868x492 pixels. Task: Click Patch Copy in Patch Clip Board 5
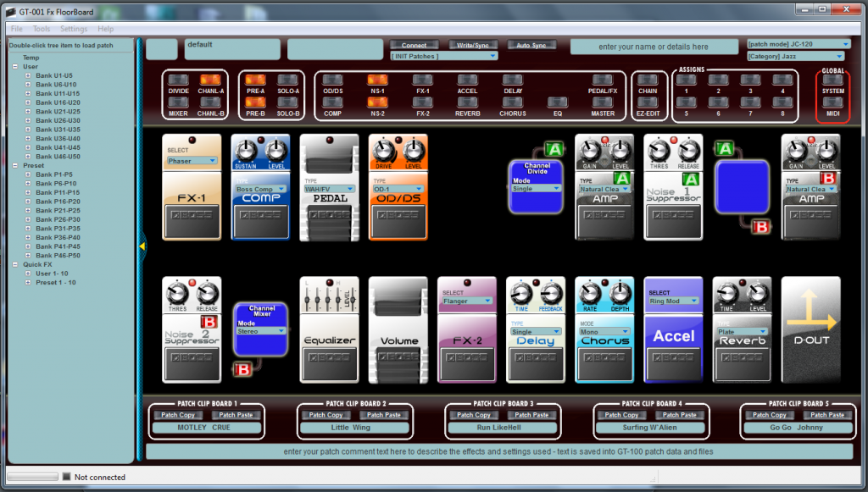click(769, 415)
